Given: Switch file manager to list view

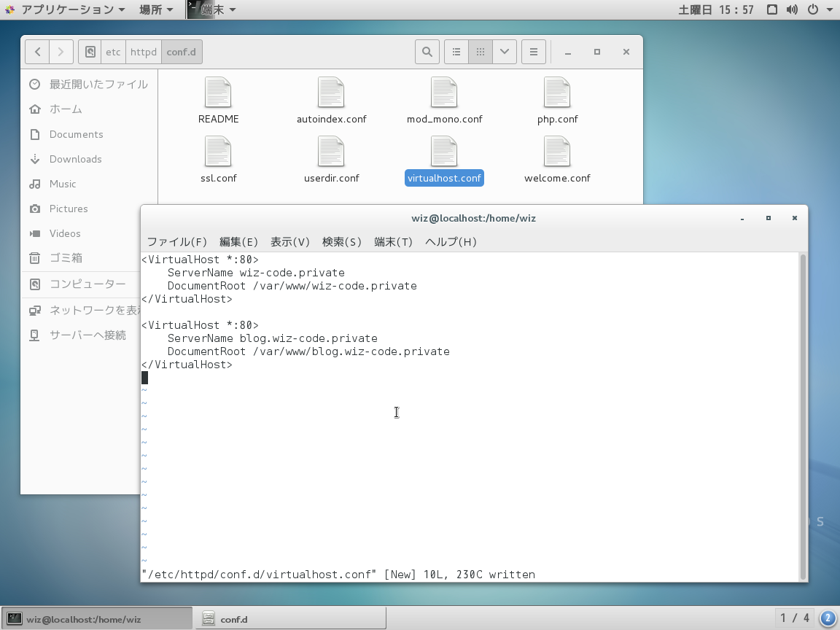Looking at the screenshot, I should [456, 52].
